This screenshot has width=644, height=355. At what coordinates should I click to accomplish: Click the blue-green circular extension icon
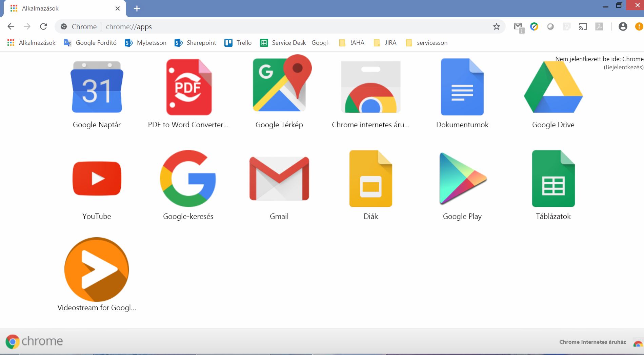534,26
